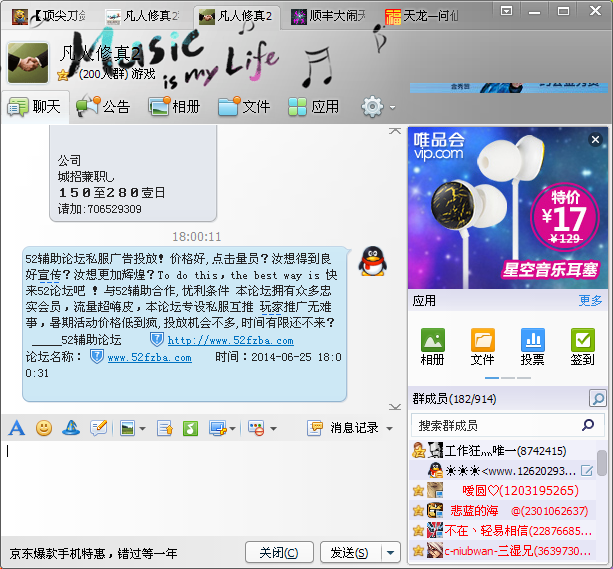
Task: Expand the send button options arrow
Action: click(x=390, y=553)
